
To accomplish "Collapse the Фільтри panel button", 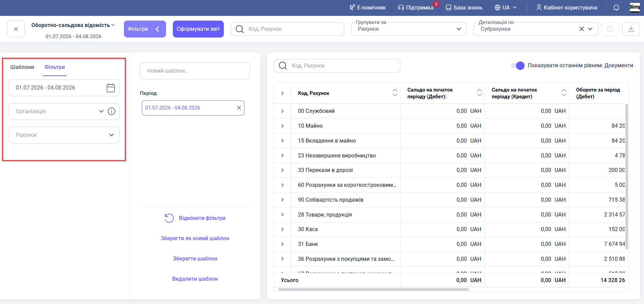I will pos(145,29).
